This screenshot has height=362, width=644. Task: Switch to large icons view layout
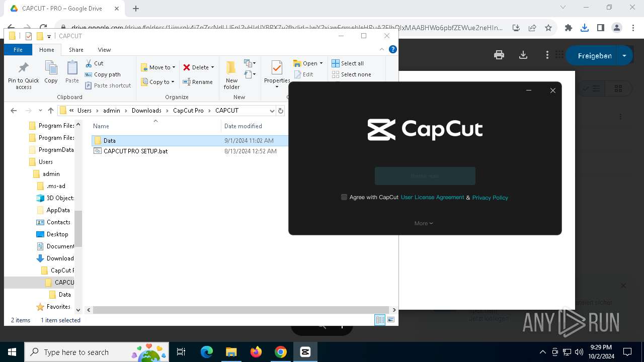[x=391, y=320]
